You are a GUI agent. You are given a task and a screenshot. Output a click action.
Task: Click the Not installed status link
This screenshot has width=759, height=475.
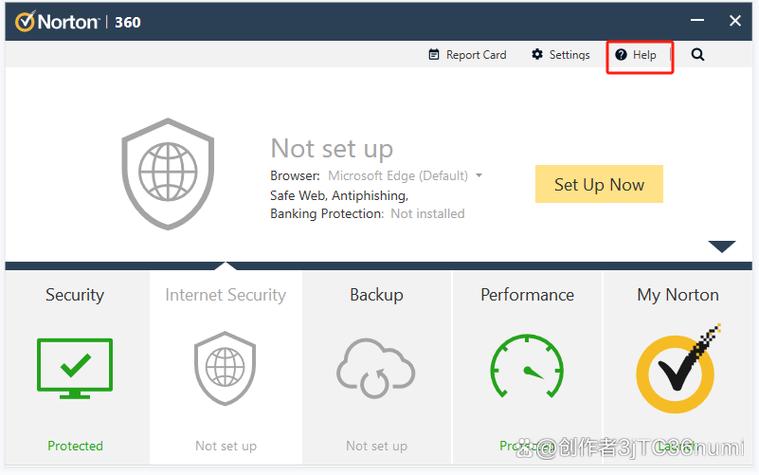point(427,213)
